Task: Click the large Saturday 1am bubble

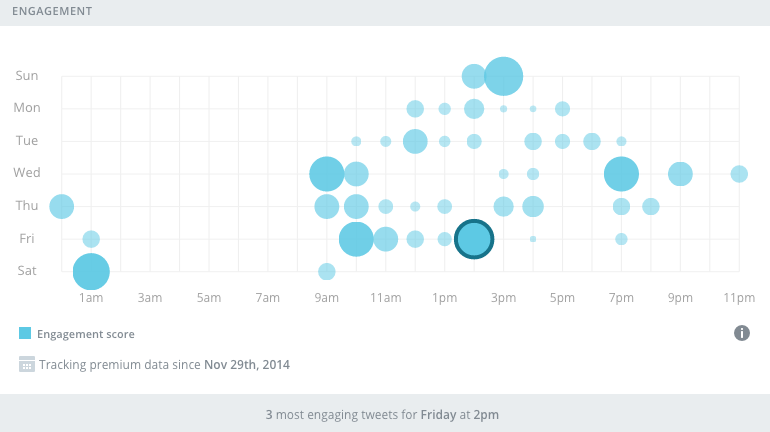Action: click(91, 271)
